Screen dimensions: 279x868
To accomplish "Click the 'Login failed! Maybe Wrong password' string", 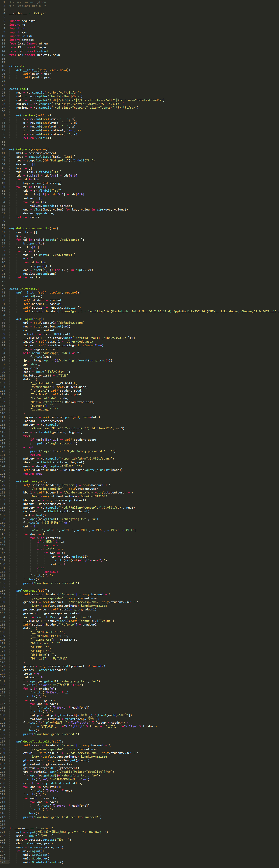I will (x=77, y=451).
